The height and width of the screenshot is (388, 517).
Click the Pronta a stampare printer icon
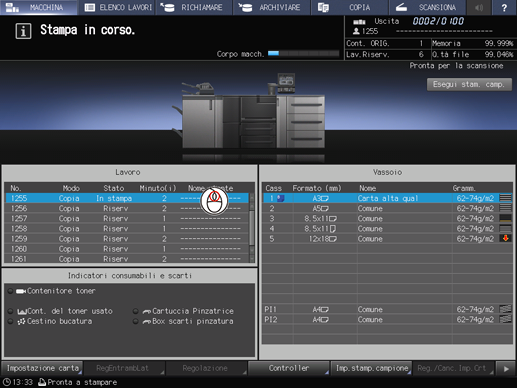(42, 382)
